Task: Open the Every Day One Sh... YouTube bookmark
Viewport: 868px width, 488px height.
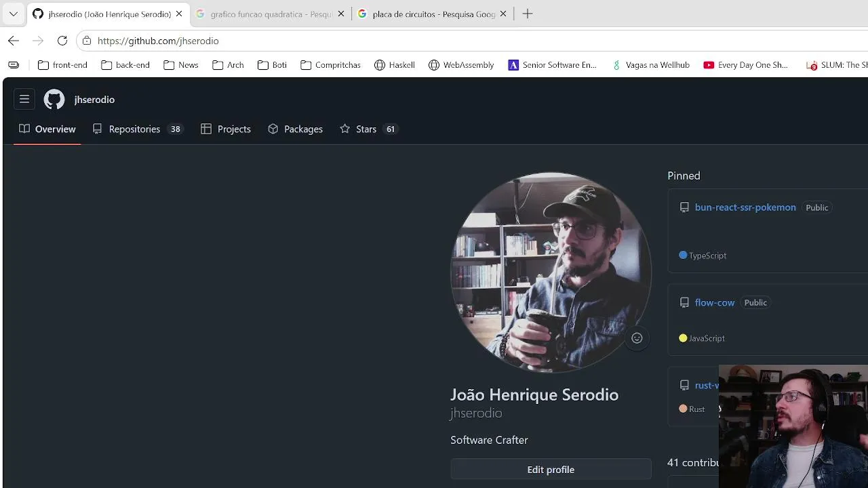Action: coord(745,65)
